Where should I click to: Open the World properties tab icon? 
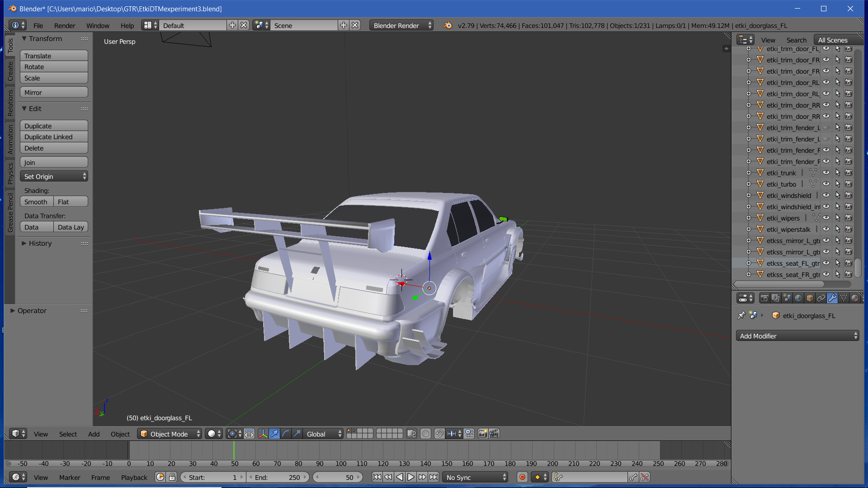(798, 298)
